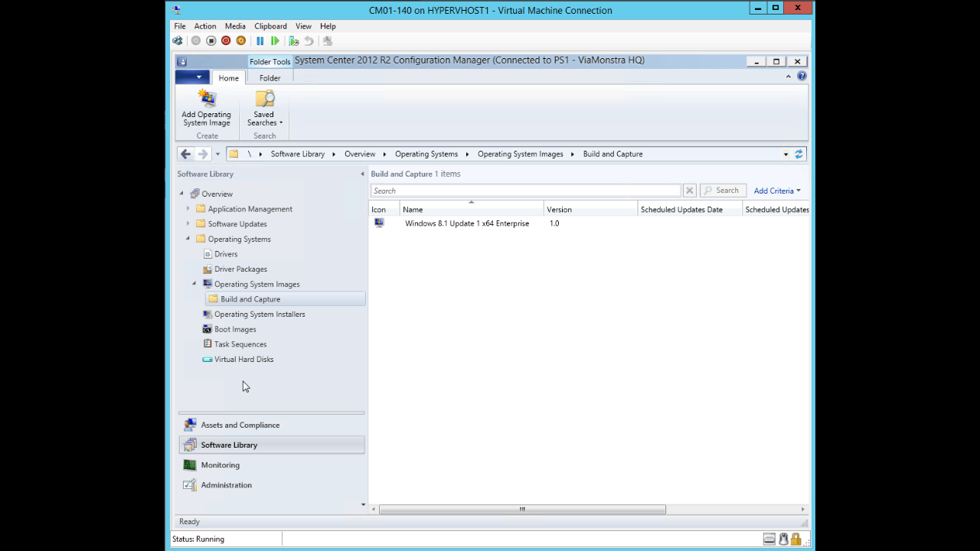
Task: Refresh the view via address bar icon
Action: [x=799, y=154]
